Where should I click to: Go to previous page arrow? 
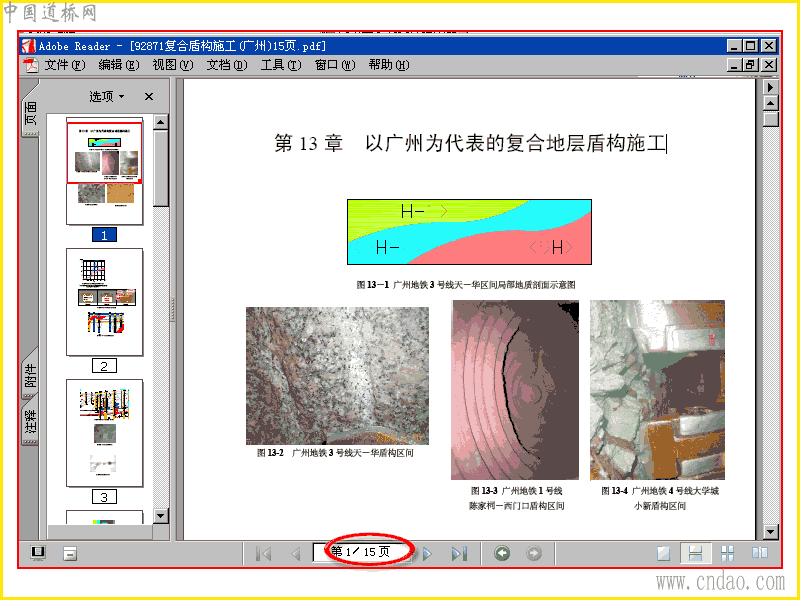(x=295, y=553)
